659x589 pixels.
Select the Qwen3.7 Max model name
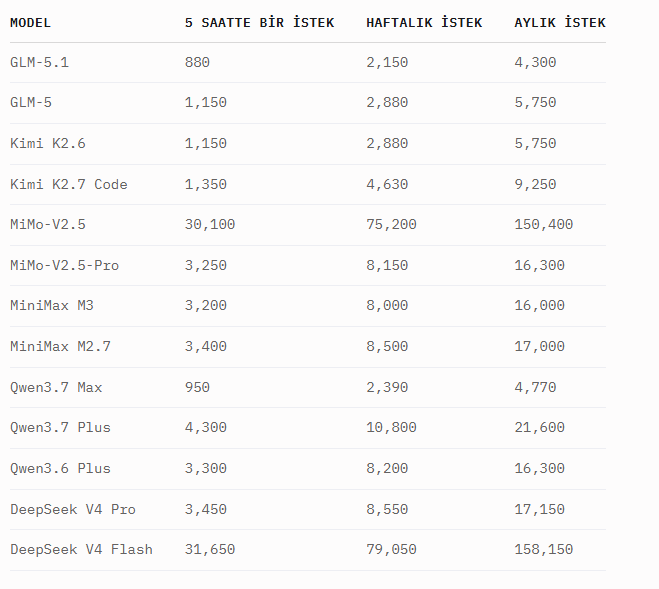(56, 387)
